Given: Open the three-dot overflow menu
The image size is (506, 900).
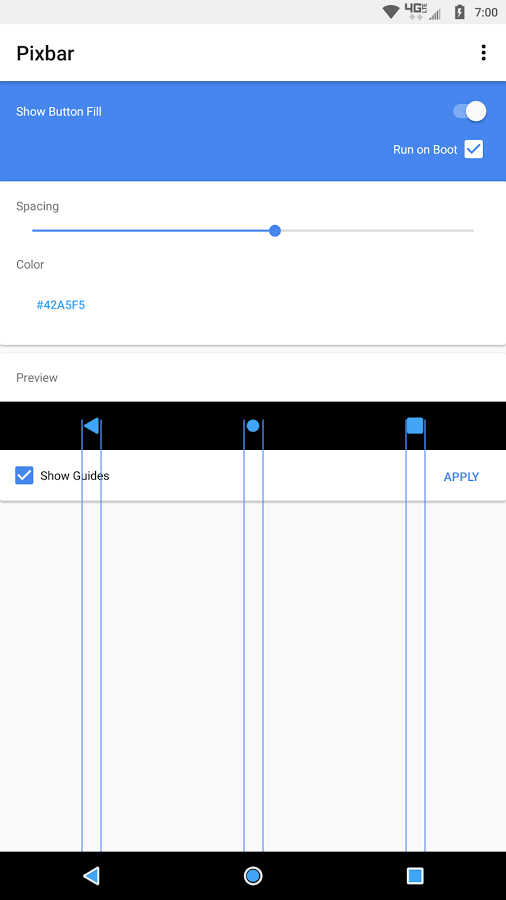Looking at the screenshot, I should [x=484, y=53].
